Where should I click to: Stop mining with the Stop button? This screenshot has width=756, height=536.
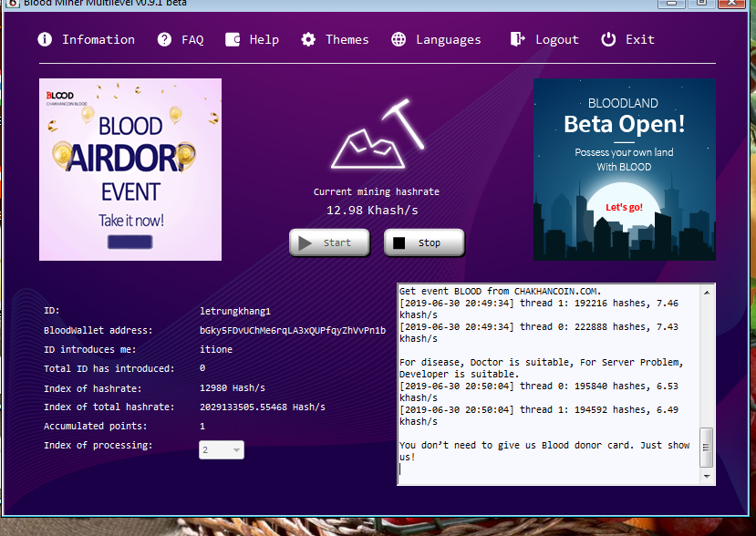424,242
